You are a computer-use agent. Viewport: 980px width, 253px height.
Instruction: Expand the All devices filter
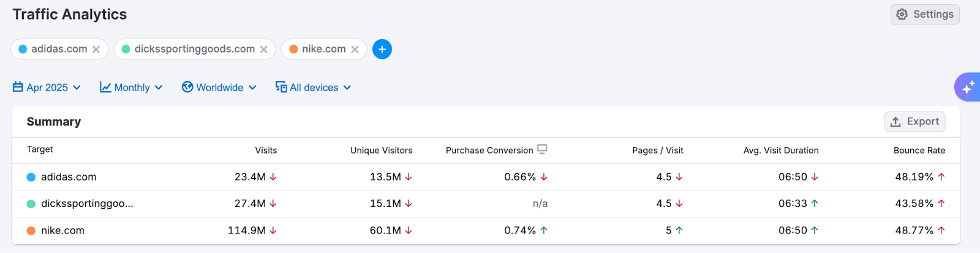(314, 88)
